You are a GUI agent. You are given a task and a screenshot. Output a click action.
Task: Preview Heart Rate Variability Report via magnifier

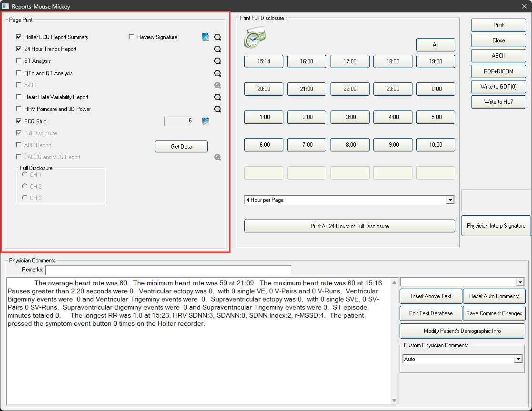[x=218, y=97]
